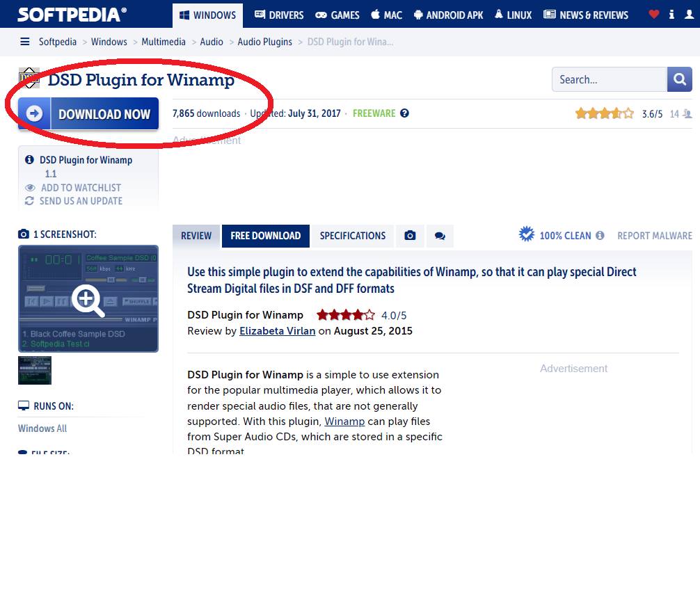Open the Linux section

click(x=513, y=15)
